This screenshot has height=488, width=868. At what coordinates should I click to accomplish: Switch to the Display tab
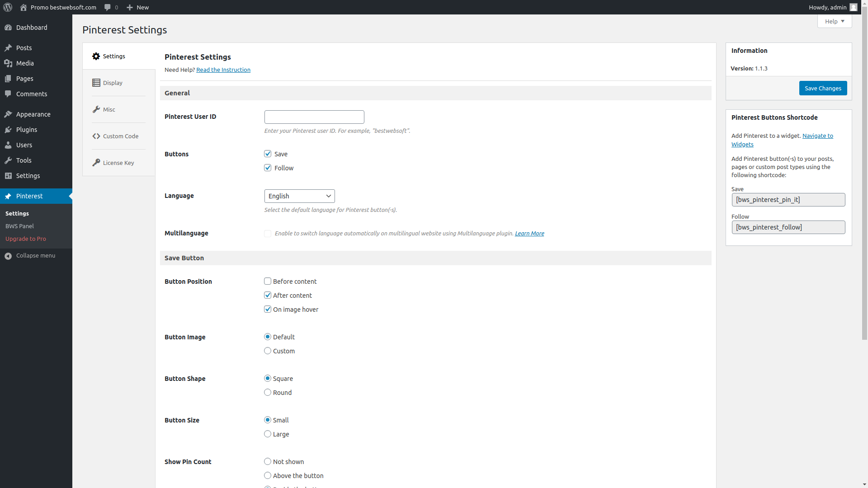[113, 83]
